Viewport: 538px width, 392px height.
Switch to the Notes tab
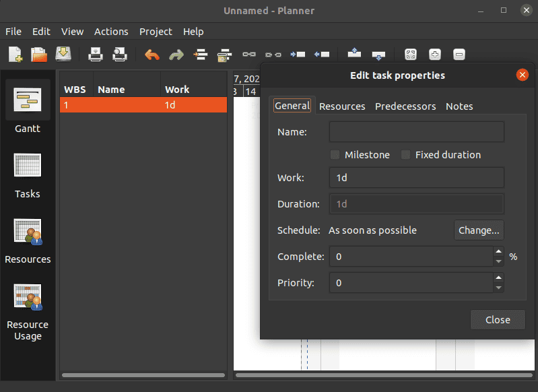(459, 106)
